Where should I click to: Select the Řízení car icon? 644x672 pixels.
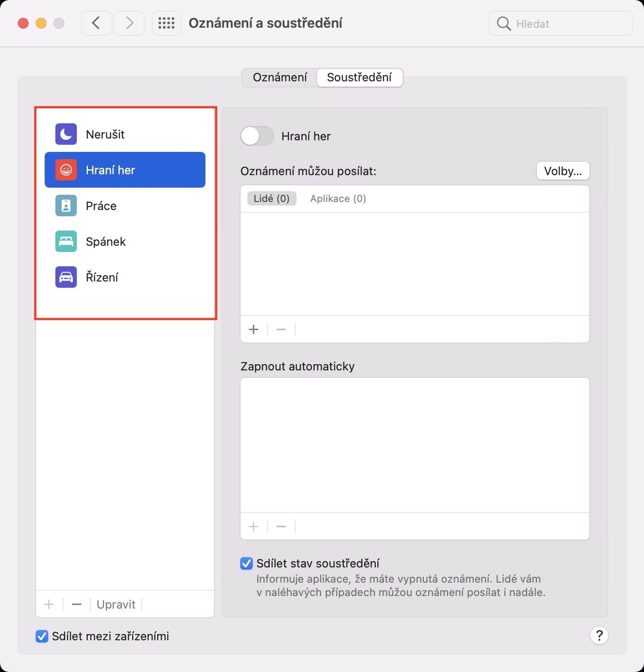click(x=66, y=277)
